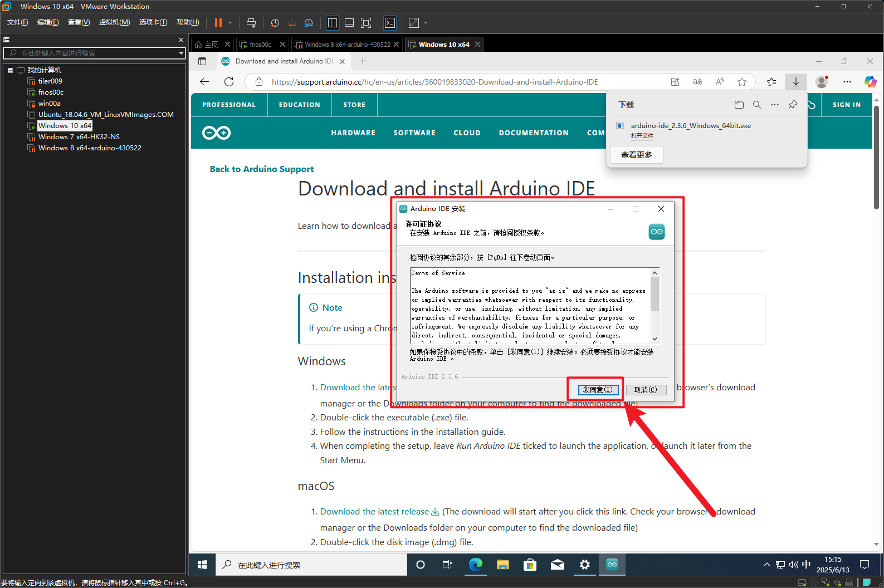Click VMware send Ctrl+Alt+Del toolbar icon

[251, 23]
